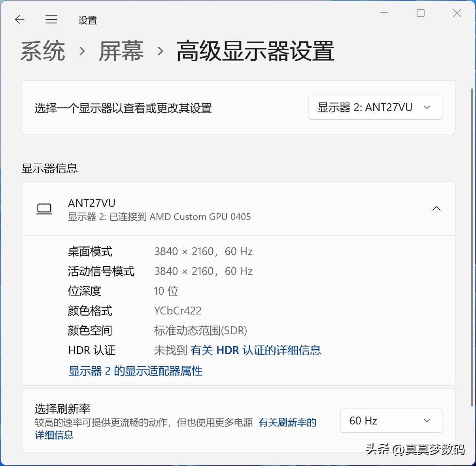This screenshot has width=476, height=466.
Task: Click the 桌面模式 resolution value
Action: [203, 251]
